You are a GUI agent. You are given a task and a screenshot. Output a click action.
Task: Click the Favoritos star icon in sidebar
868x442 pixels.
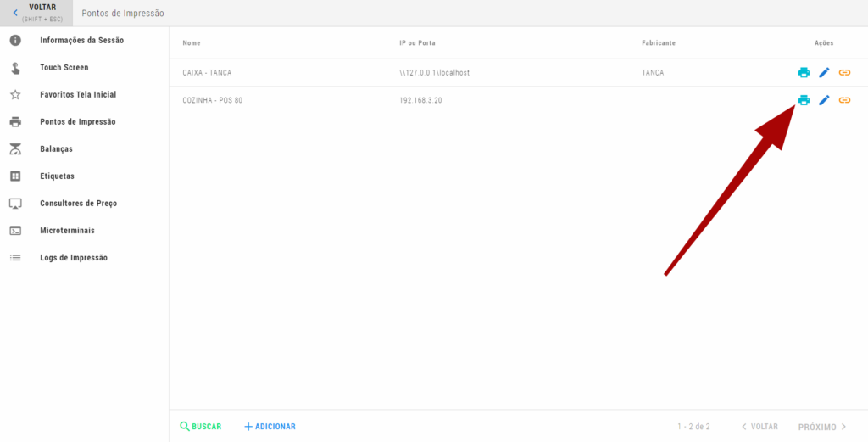[15, 95]
